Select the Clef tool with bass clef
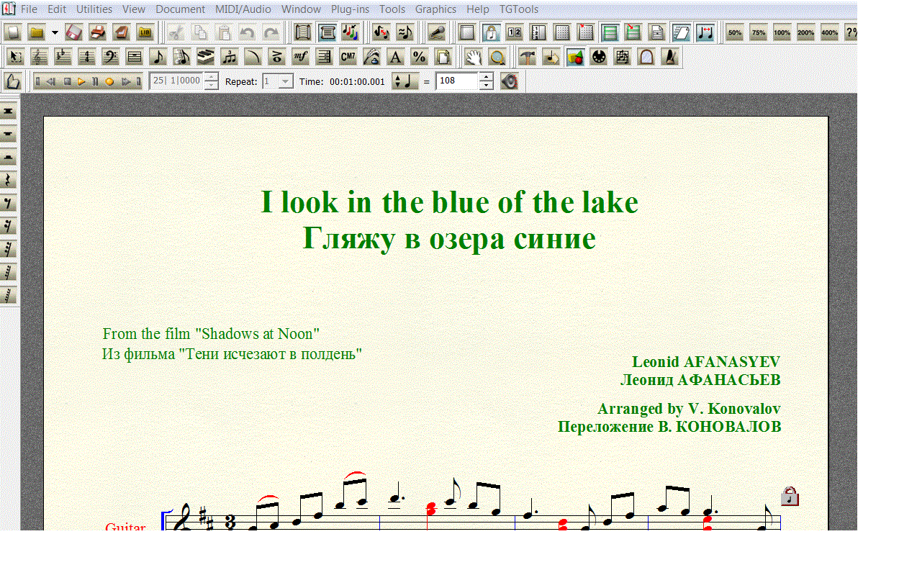The image size is (917, 588). pos(110,57)
